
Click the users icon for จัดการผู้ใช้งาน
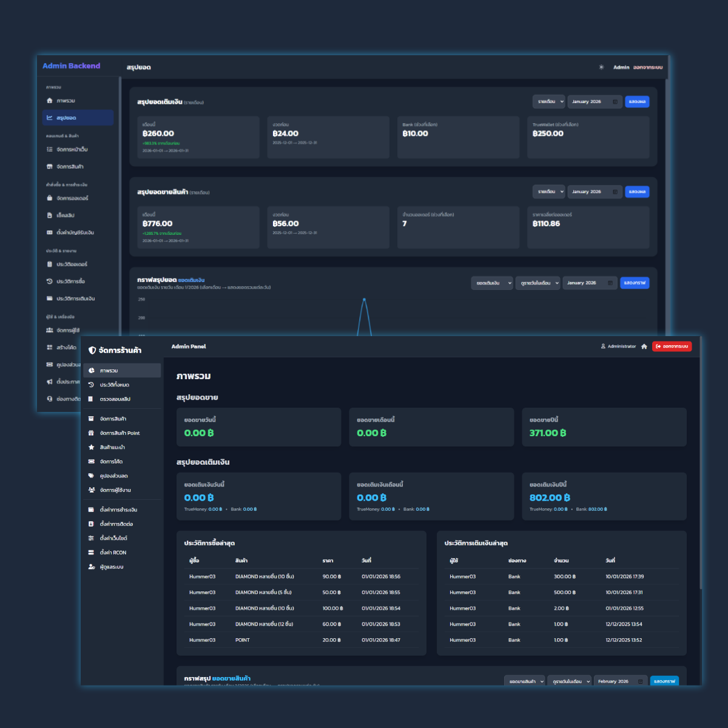92,490
